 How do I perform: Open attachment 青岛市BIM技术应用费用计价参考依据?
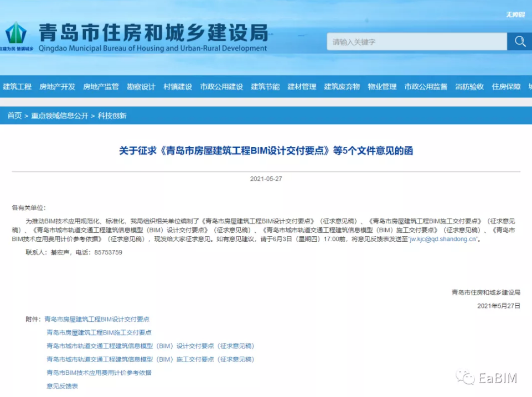(99, 373)
